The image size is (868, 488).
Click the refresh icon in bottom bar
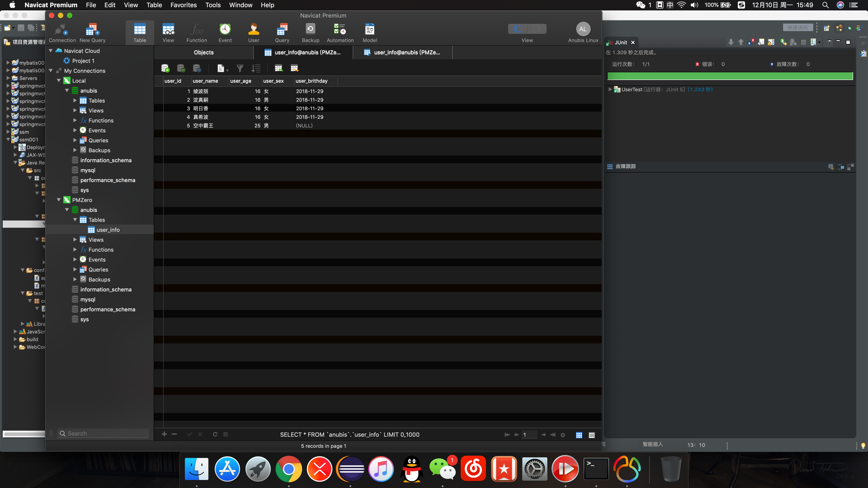215,434
